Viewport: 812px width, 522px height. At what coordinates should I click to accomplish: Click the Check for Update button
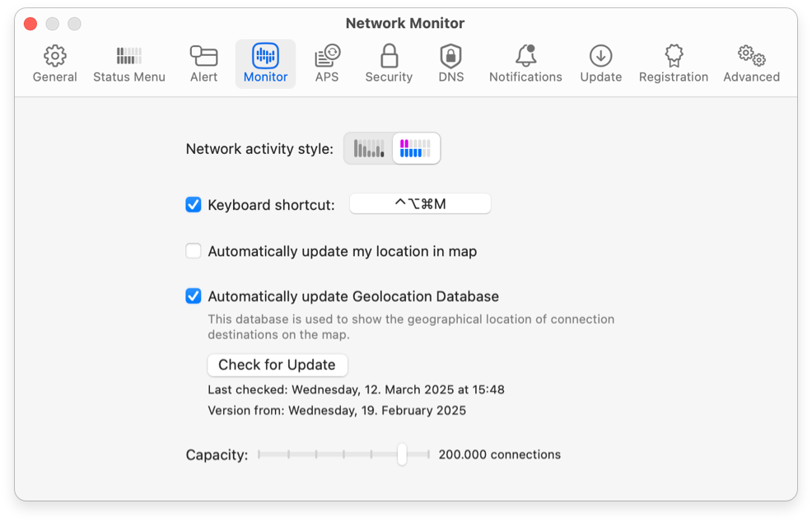(x=277, y=365)
